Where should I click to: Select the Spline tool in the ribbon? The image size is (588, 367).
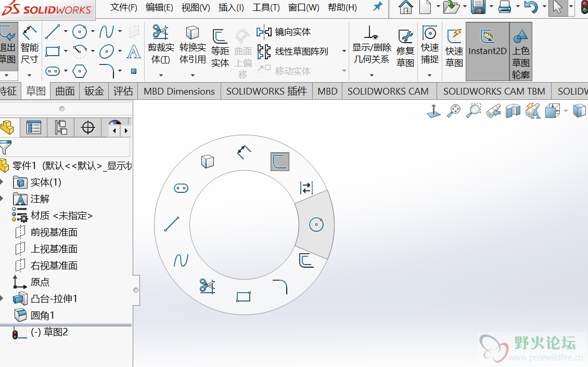[x=107, y=32]
